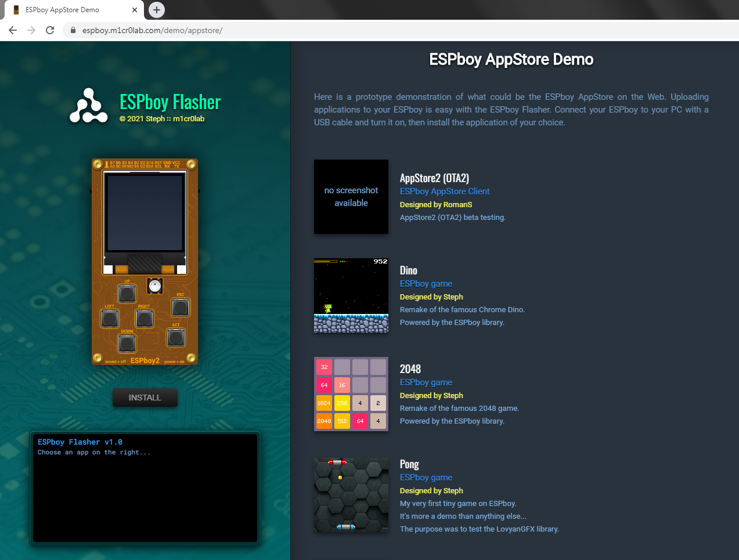Open a new tab with the plus icon
Image resolution: width=739 pixels, height=560 pixels.
[157, 10]
